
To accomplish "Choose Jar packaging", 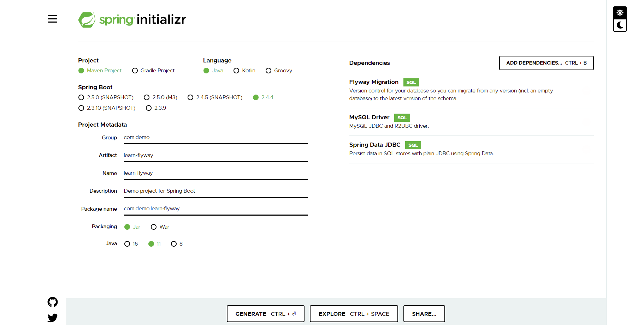I will coord(132,227).
